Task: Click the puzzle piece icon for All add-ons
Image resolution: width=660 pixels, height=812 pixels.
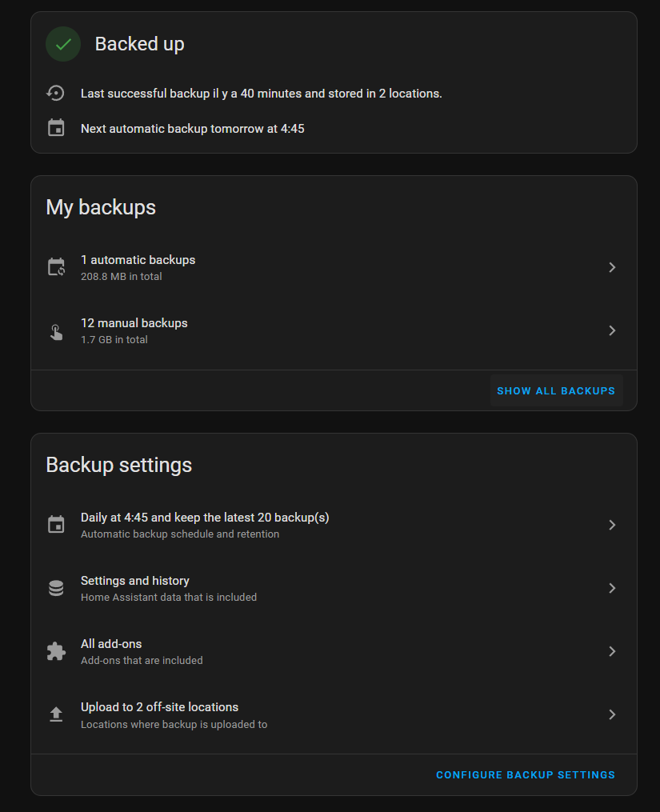Action: [56, 651]
